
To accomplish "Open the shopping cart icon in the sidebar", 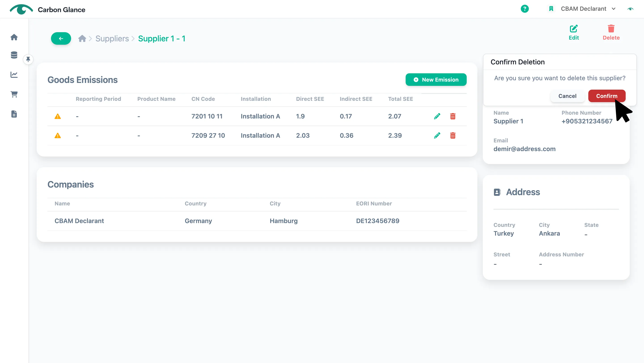I will point(14,94).
